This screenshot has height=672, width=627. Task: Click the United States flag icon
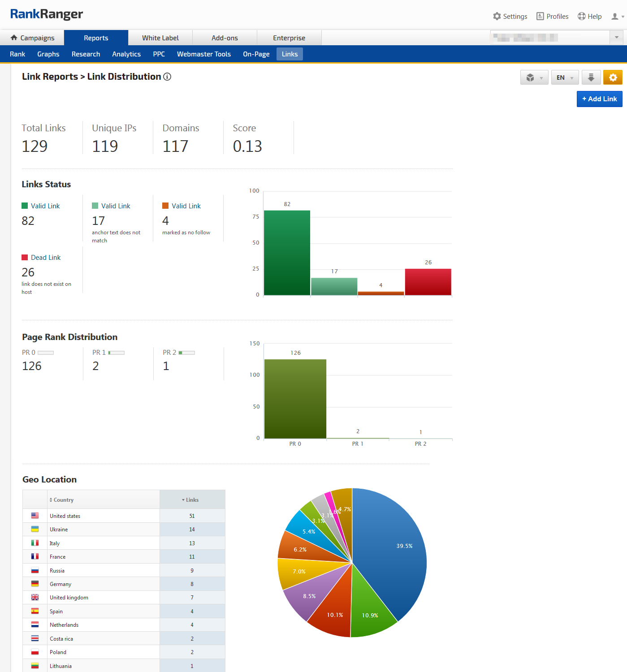pyautogui.click(x=35, y=516)
